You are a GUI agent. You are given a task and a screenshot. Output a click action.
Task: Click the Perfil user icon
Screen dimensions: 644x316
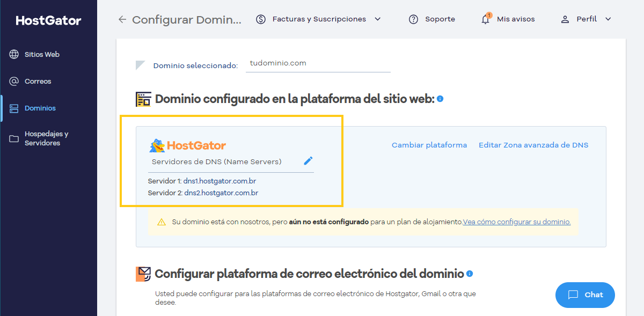[565, 19]
